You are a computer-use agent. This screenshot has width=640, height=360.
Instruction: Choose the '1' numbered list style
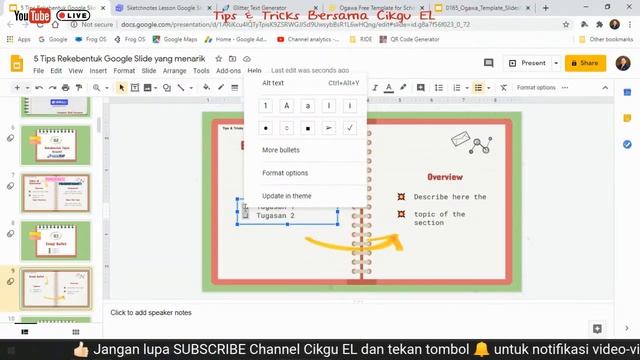pos(265,106)
